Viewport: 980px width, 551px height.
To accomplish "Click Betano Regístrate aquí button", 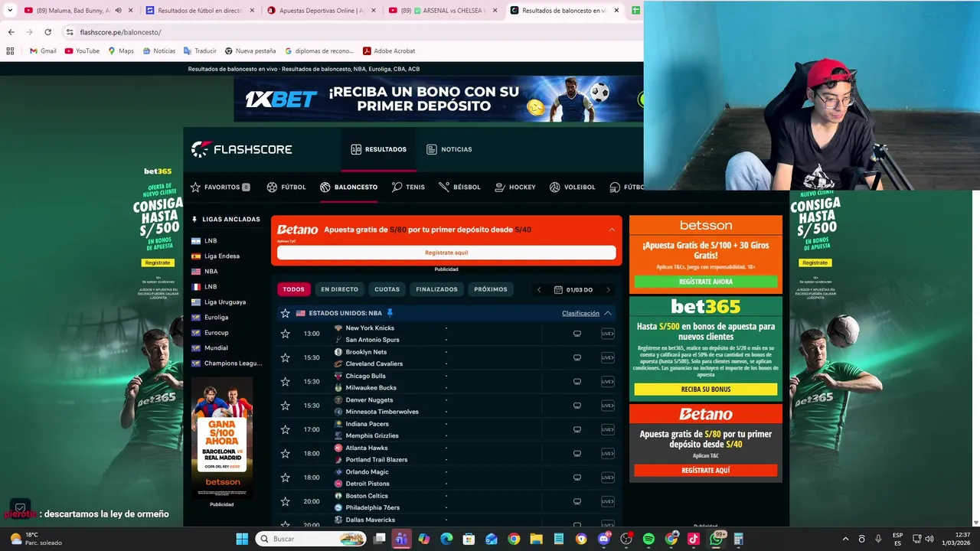I will (x=446, y=253).
